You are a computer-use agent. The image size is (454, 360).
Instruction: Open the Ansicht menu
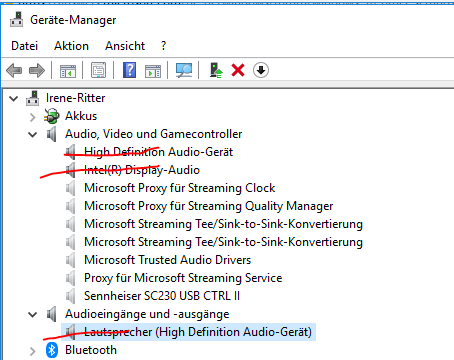[x=125, y=46]
